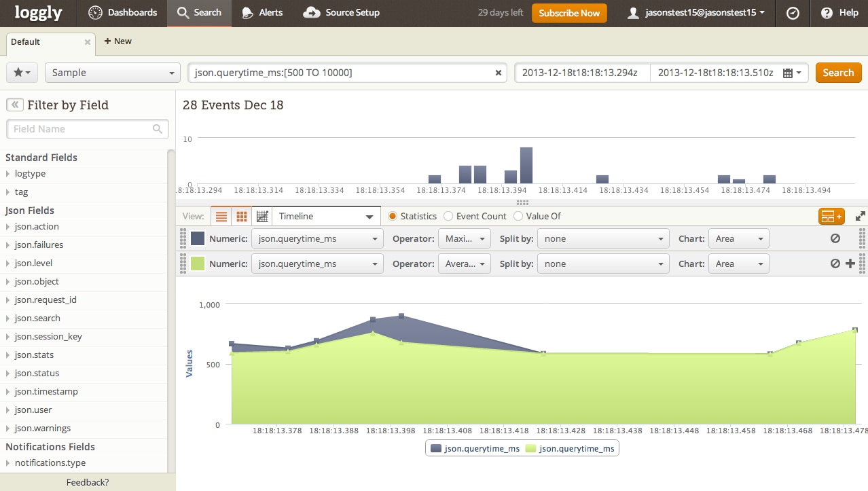The width and height of the screenshot is (868, 491).
Task: Expand chart to fullscreen
Action: tap(860, 217)
